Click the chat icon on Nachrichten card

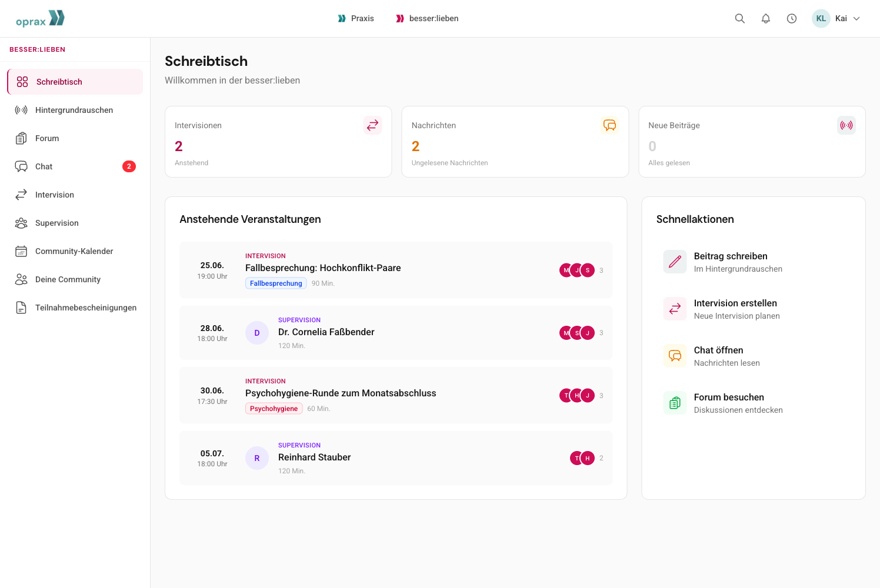(x=609, y=125)
